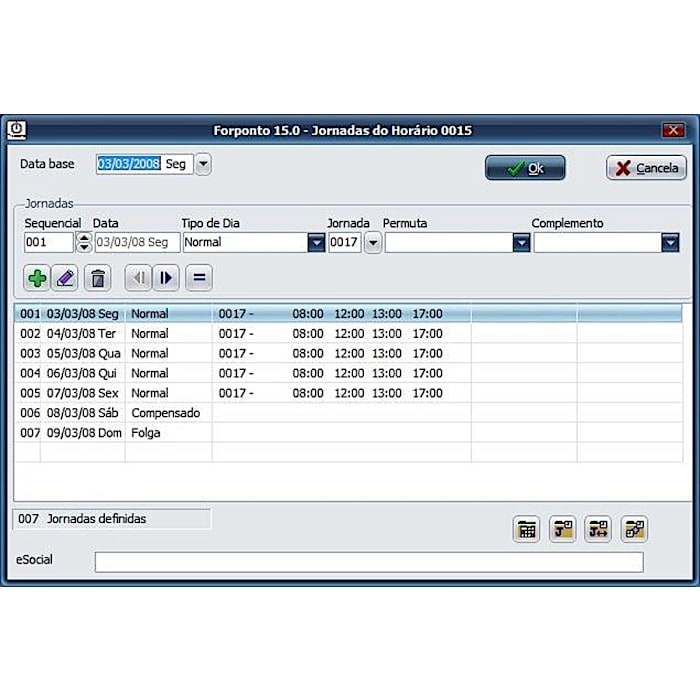Click the Data field 03/03/08 Seg
Image resolution: width=700 pixels, height=700 pixels.
pos(138,242)
